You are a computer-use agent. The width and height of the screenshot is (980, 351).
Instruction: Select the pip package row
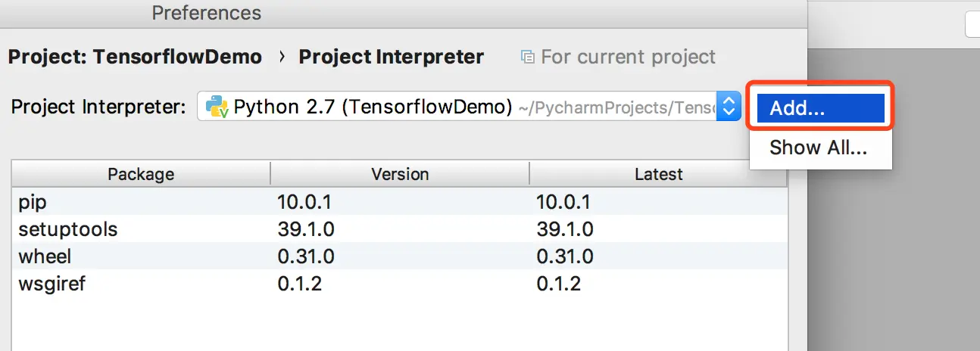[33, 202]
